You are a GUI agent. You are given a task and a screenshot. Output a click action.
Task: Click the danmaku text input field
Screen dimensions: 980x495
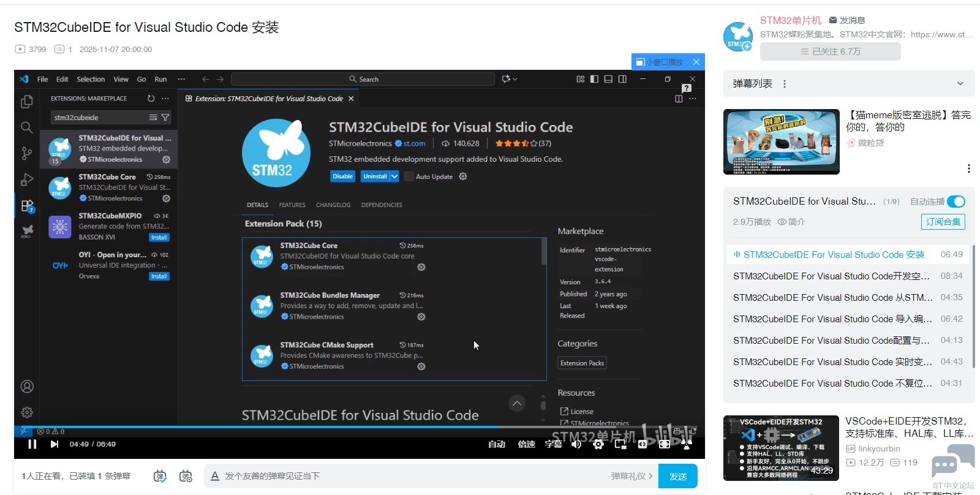[x=413, y=476]
